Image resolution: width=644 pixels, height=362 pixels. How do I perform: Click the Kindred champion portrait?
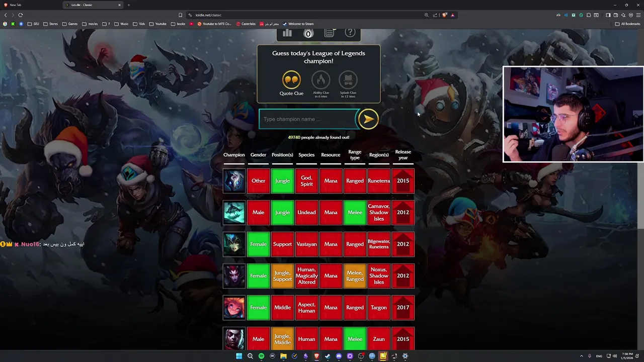(234, 181)
